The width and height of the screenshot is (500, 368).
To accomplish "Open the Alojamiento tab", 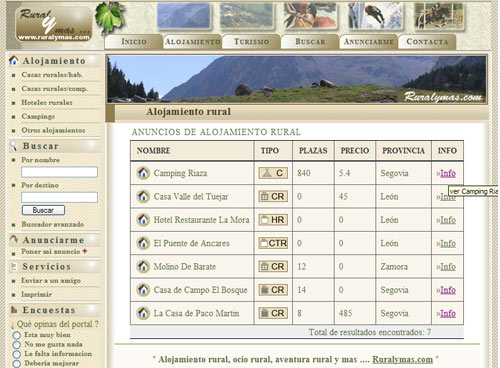I will [192, 42].
